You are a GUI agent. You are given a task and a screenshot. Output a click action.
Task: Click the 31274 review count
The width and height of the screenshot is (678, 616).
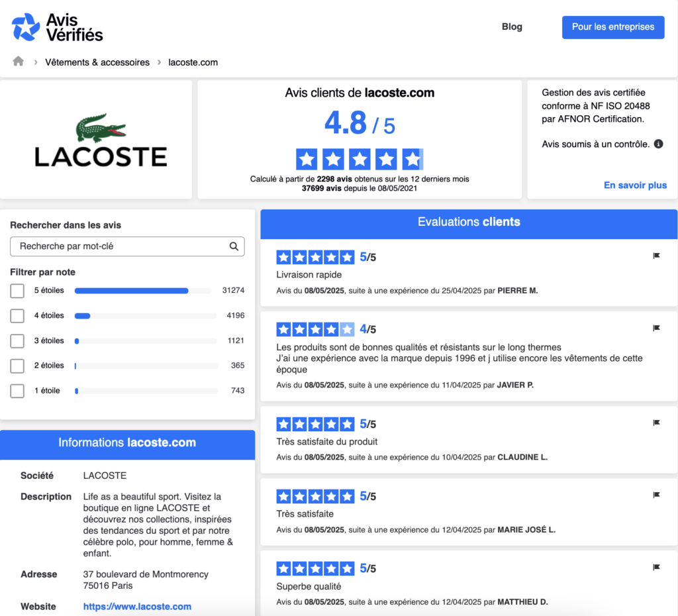pos(233,290)
